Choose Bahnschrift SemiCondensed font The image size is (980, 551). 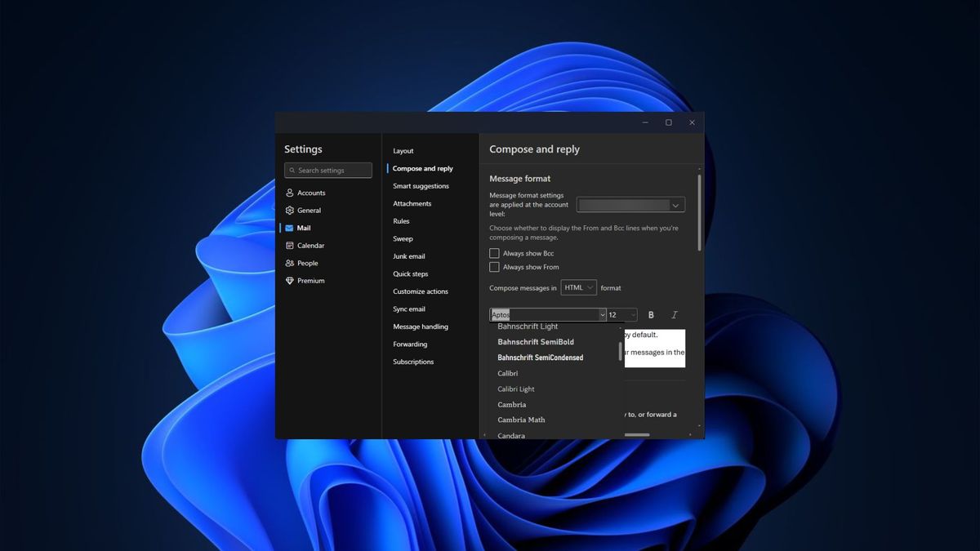541,358
